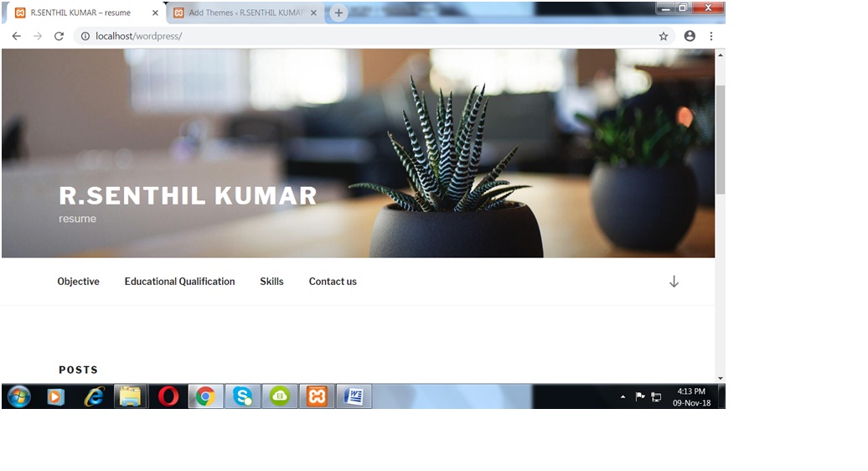Click the Contact us link
Viewport: 868px width, 471px height.
coord(333,282)
